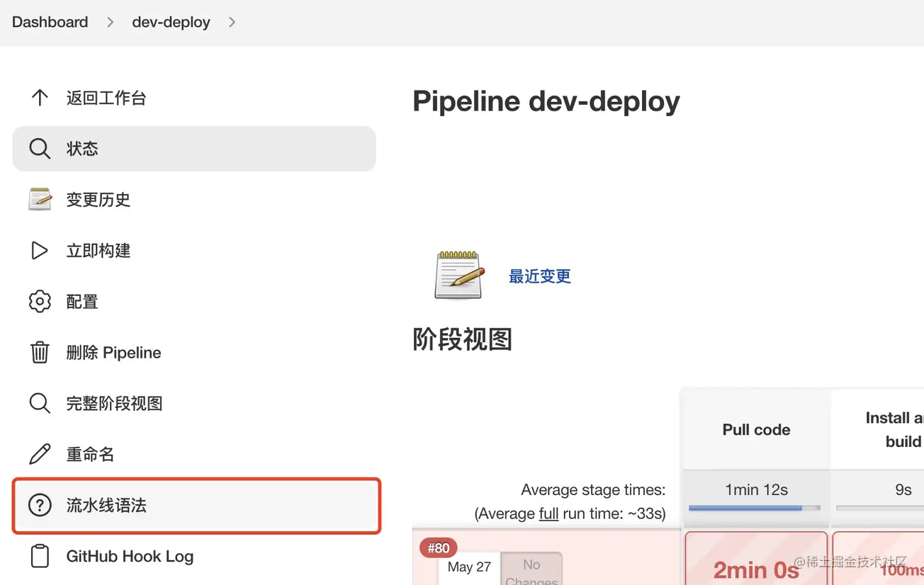Click the dev-deploy breadcrumb link
The image size is (924, 585).
pyautogui.click(x=171, y=23)
